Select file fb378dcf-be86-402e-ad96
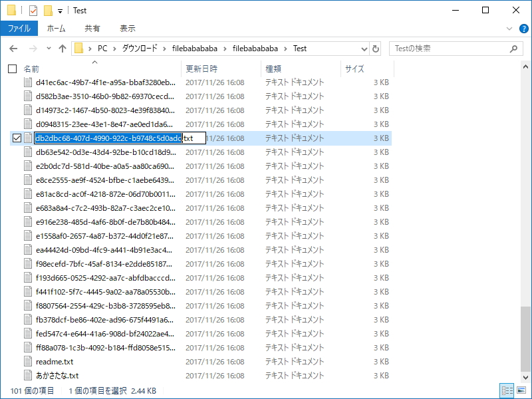Viewport: 532px width, 399px height. (x=104, y=320)
